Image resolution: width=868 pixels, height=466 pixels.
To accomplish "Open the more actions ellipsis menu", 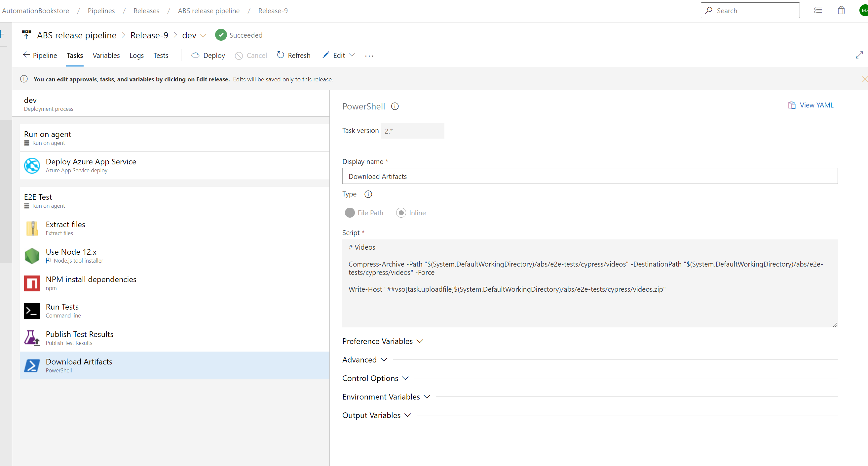I will 369,56.
